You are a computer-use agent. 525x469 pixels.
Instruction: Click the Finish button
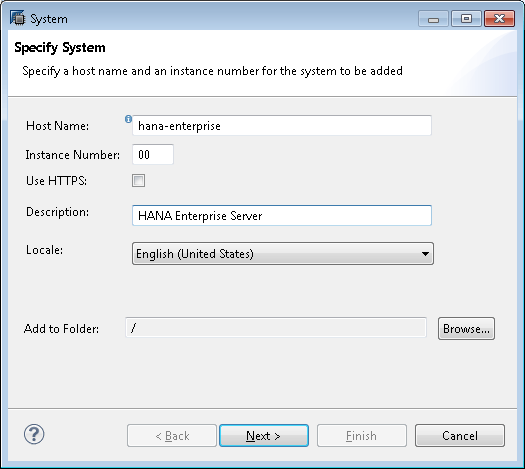(x=362, y=436)
